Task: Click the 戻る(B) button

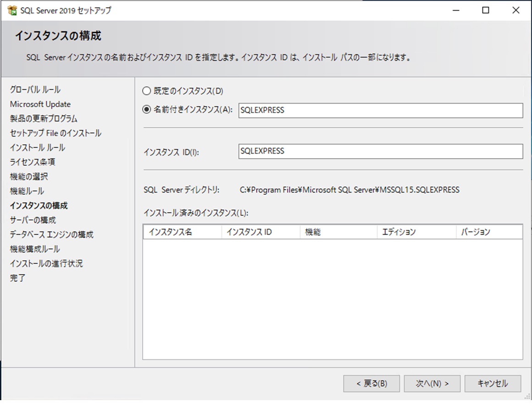Action: 371,384
